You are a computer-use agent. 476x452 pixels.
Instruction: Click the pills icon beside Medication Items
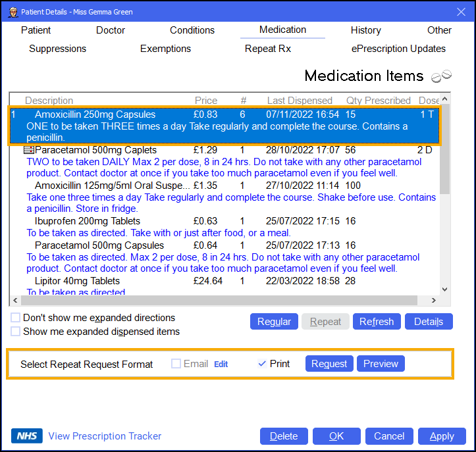(442, 76)
